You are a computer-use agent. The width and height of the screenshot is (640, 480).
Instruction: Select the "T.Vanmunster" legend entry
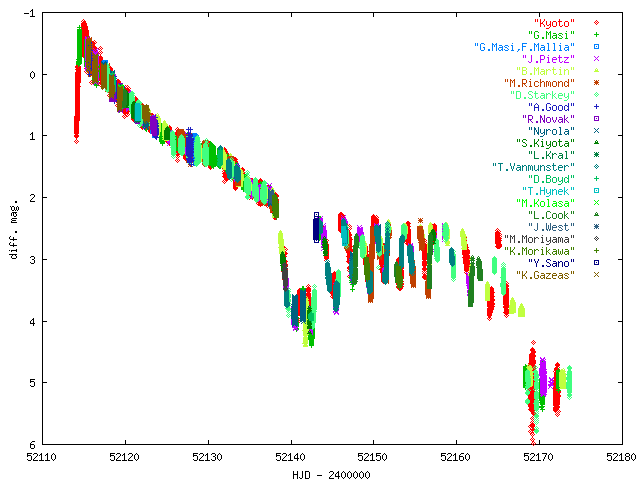tap(533, 167)
